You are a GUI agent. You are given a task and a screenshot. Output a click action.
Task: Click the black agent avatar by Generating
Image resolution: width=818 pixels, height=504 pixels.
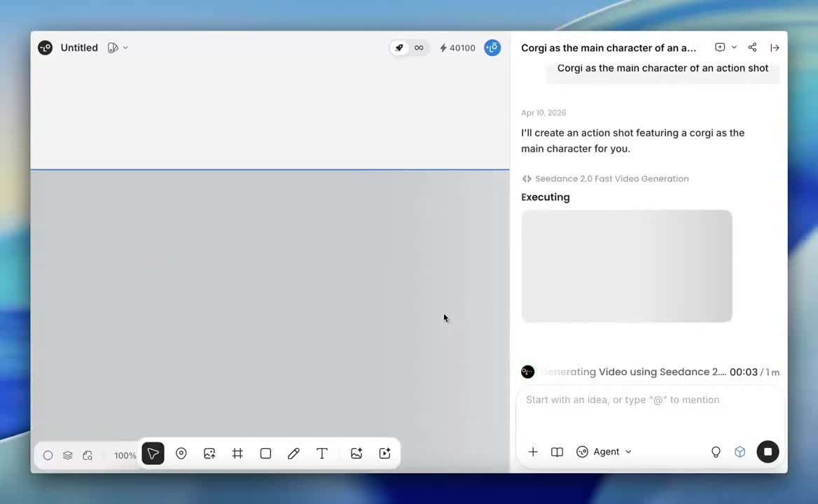tap(527, 372)
